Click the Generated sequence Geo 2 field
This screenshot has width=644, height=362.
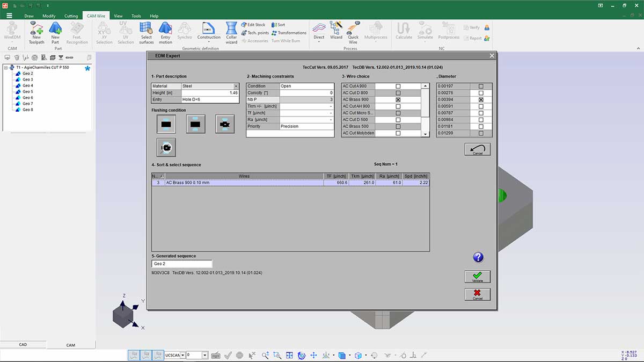[182, 264]
